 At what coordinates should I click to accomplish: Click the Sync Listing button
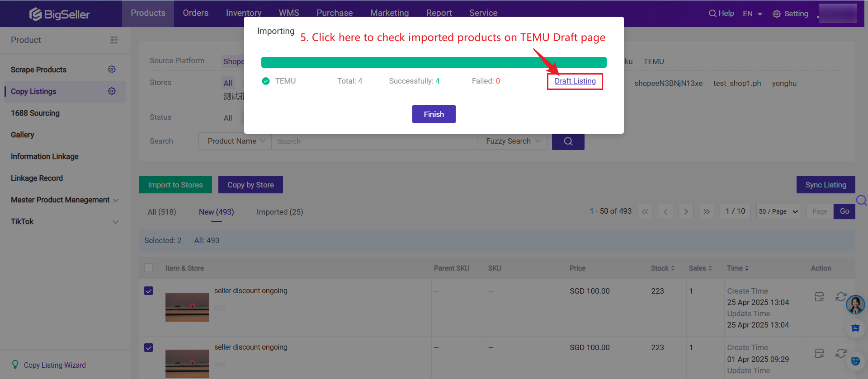tap(826, 185)
